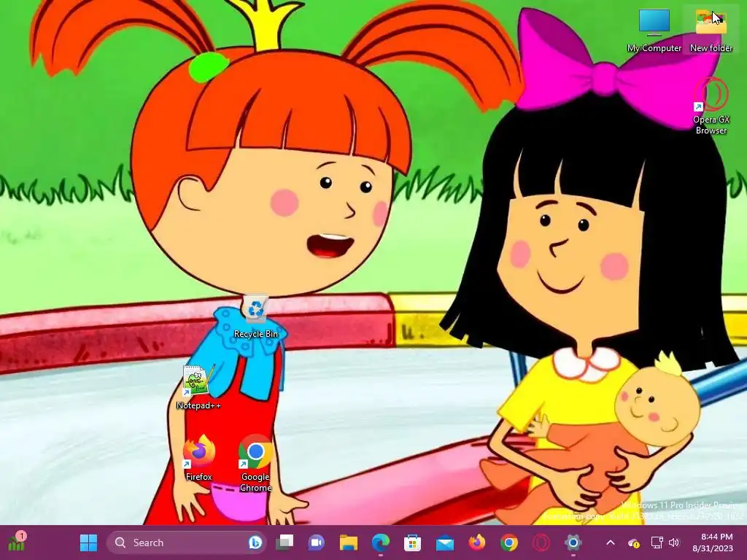Open the Windows Start menu
Viewport: 747px width, 560px height.
pyautogui.click(x=88, y=542)
